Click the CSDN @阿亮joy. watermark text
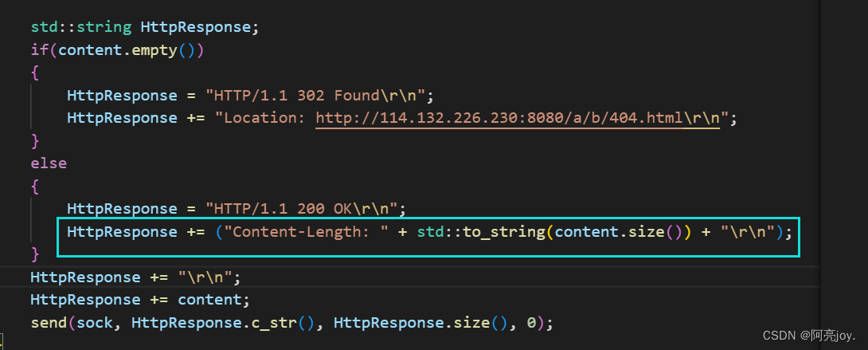This screenshot has height=350, width=868. pyautogui.click(x=809, y=336)
